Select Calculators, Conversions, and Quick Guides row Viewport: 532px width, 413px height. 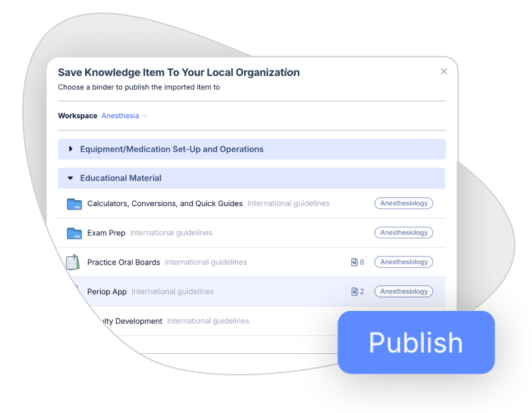coord(252,203)
